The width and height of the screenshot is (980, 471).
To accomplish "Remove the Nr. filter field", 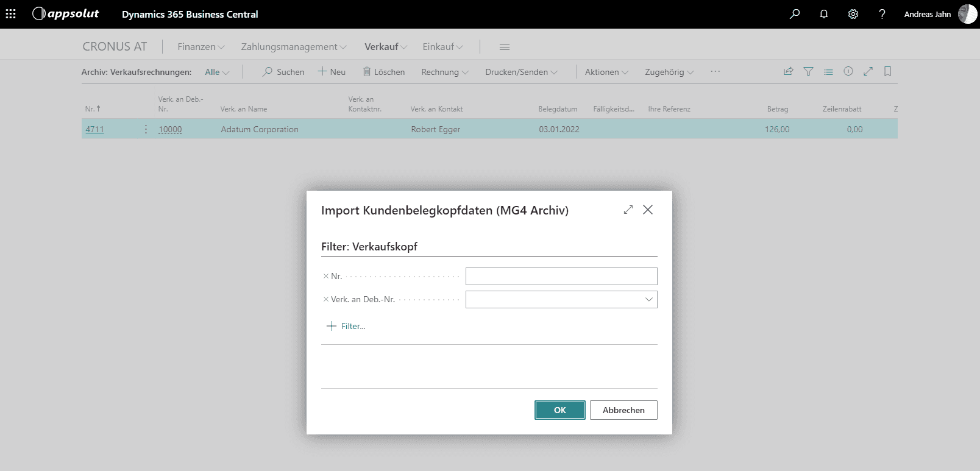I will point(326,276).
